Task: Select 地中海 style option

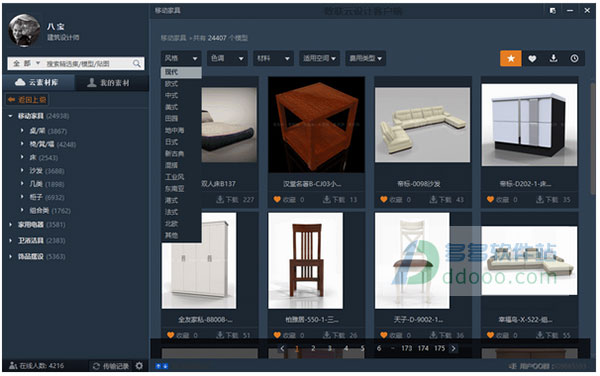Action: (181, 130)
